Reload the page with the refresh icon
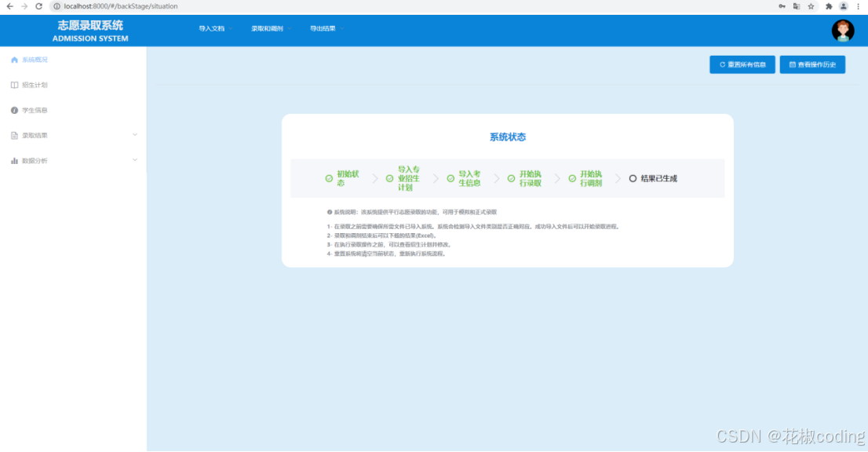This screenshot has width=868, height=452. (x=38, y=6)
